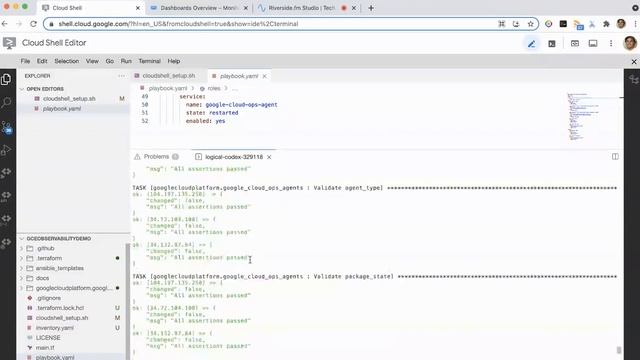Open the File menu
Image resolution: width=640 pixels, height=360 pixels.
(25, 61)
